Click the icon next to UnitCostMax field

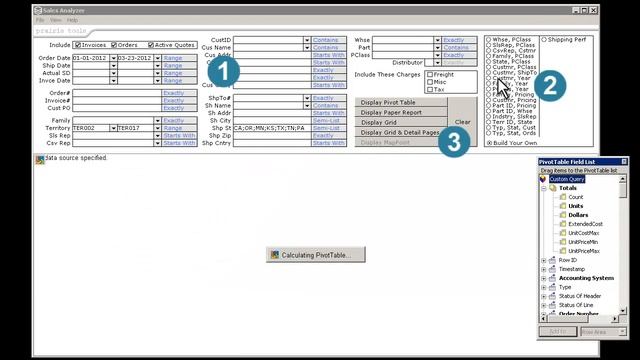coord(563,233)
